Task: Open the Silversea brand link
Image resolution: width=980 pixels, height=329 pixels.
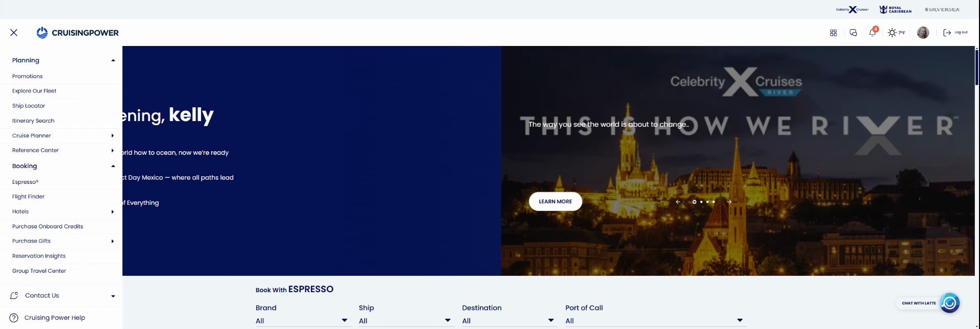Action: pos(942,9)
